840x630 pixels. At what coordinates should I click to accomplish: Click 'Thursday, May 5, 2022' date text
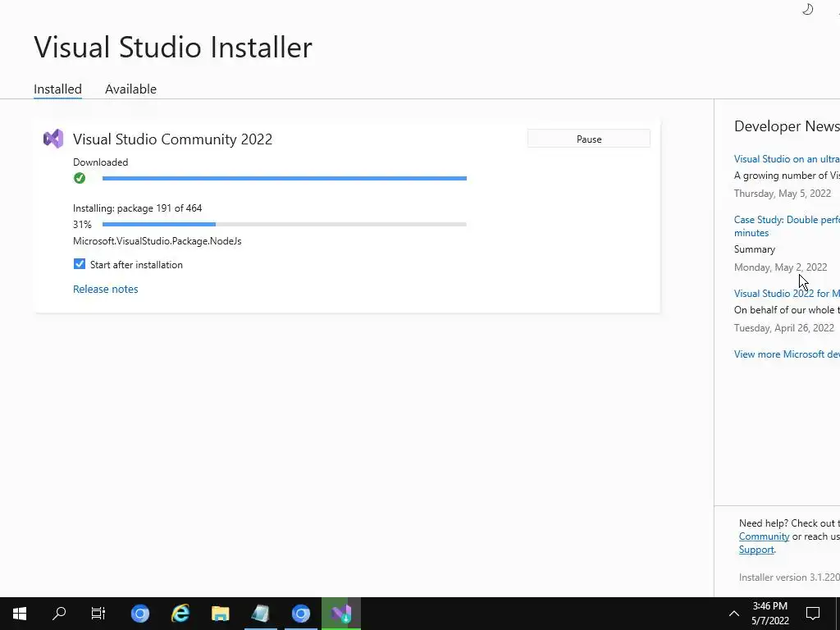783,194
